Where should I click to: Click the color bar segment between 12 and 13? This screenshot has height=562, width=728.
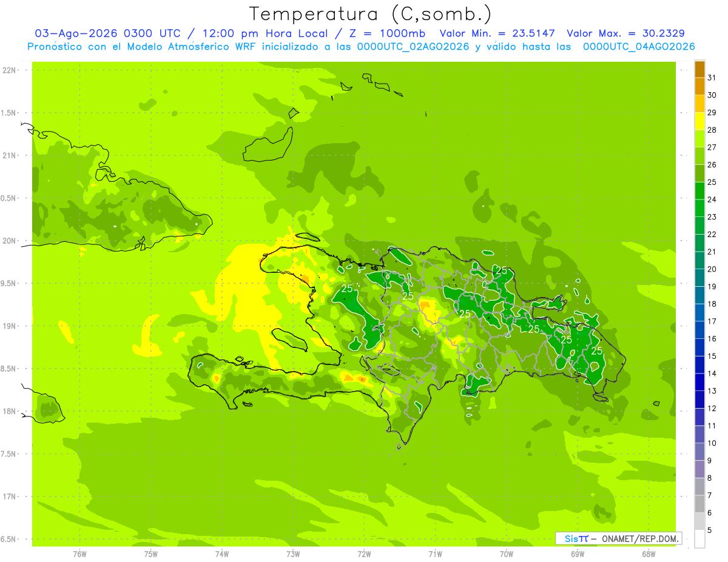699,400
